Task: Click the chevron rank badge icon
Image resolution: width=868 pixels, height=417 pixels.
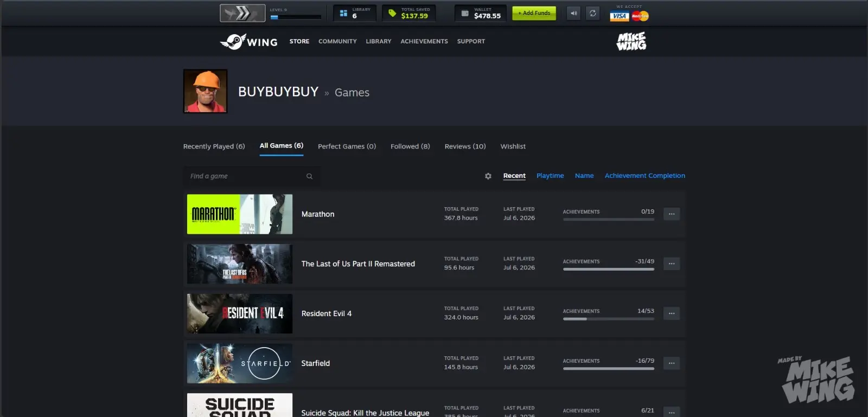Action: point(242,13)
